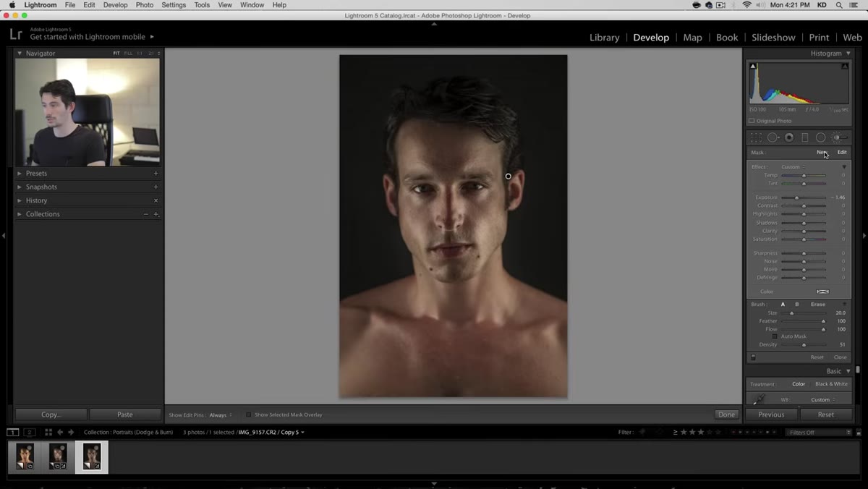Image resolution: width=868 pixels, height=489 pixels.
Task: Select the Graduated Filter tool
Action: click(x=805, y=137)
